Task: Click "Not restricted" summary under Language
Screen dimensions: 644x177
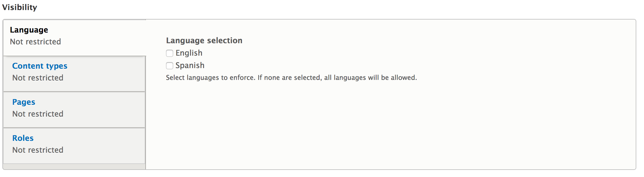Action: 35,42
